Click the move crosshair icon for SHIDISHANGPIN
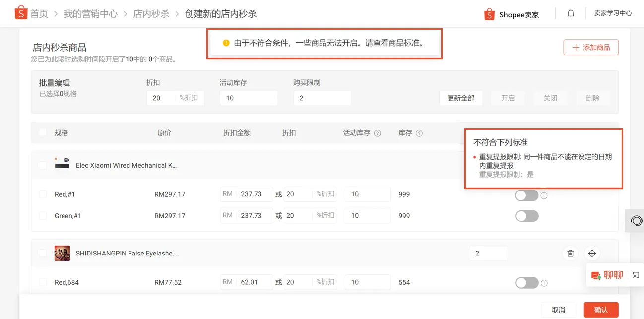This screenshot has width=644, height=319. [x=592, y=253]
